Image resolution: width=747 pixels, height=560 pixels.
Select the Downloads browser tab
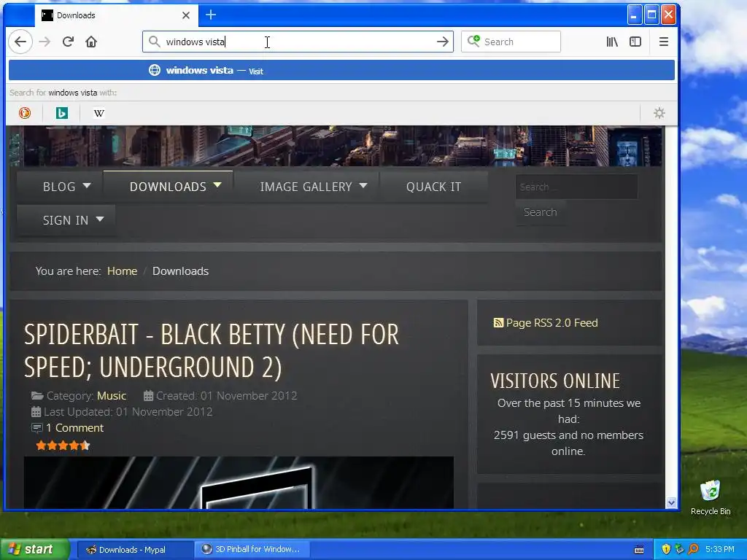coord(117,15)
